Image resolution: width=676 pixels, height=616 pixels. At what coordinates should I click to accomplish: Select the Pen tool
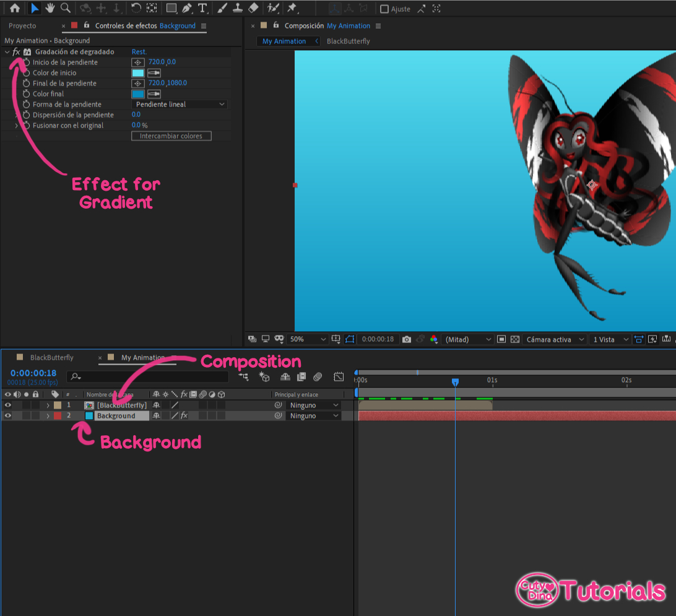pyautogui.click(x=187, y=8)
